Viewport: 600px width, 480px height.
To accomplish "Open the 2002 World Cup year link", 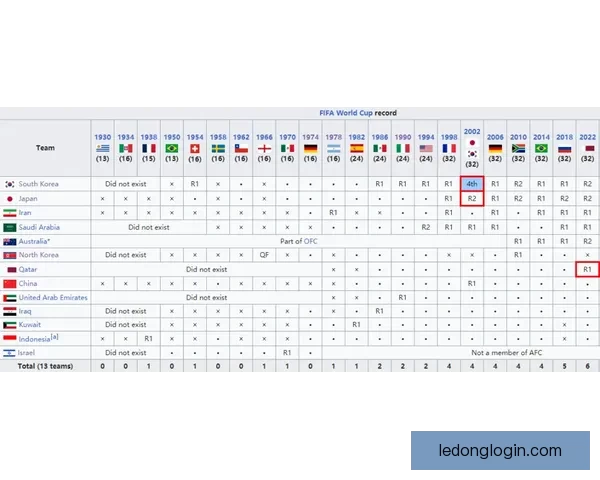I will point(472,131).
